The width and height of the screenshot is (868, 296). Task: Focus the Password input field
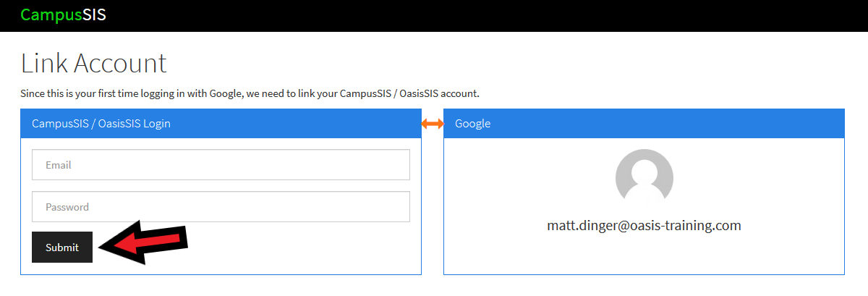click(x=221, y=207)
